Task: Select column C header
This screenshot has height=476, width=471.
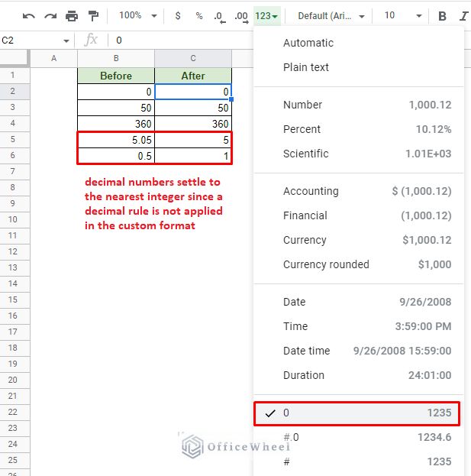Action: (x=193, y=58)
